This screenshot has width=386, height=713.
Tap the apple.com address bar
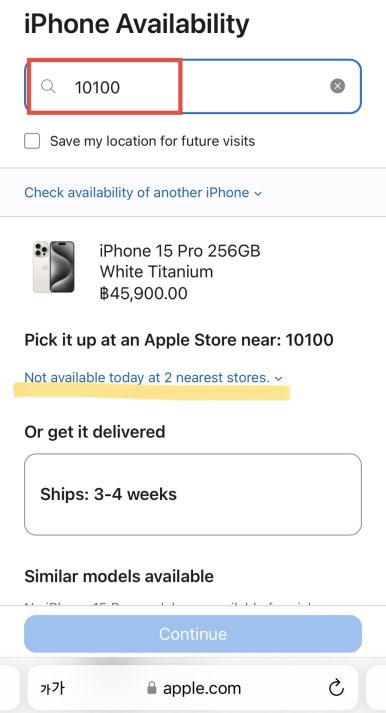point(193,688)
